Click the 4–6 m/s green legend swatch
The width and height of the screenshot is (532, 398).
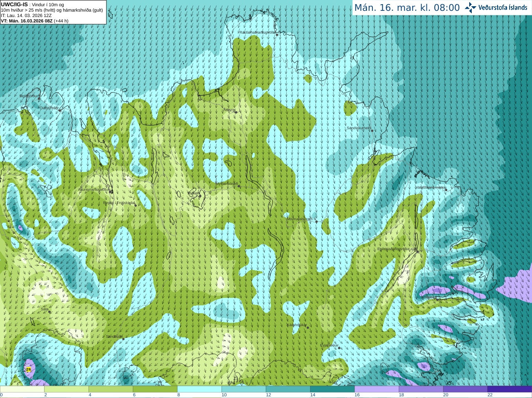click(111, 389)
